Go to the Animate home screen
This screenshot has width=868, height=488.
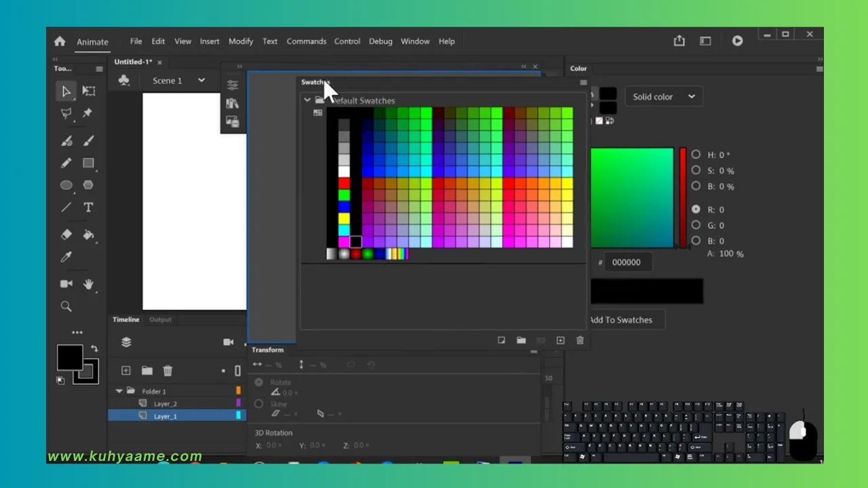click(60, 41)
